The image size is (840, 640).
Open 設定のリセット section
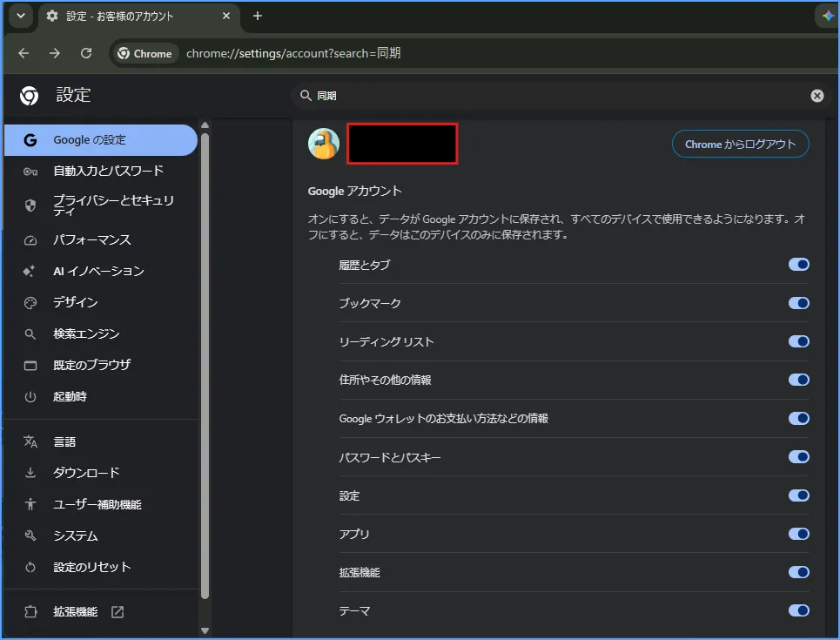(101, 567)
